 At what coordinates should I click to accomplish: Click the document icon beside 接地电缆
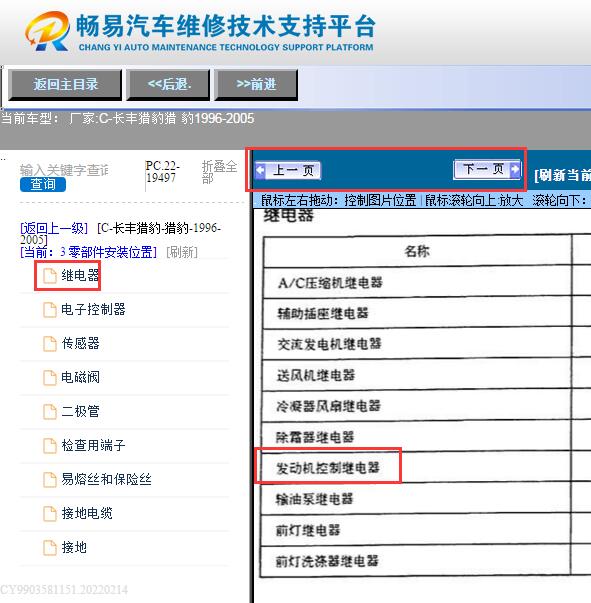pyautogui.click(x=50, y=513)
